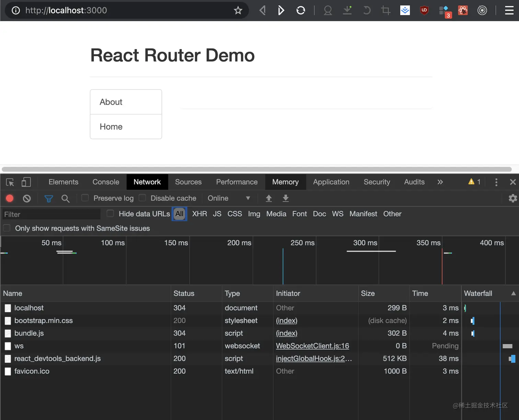Click the crop screenshot icon in toolbar
519x420 pixels.
pos(386,10)
